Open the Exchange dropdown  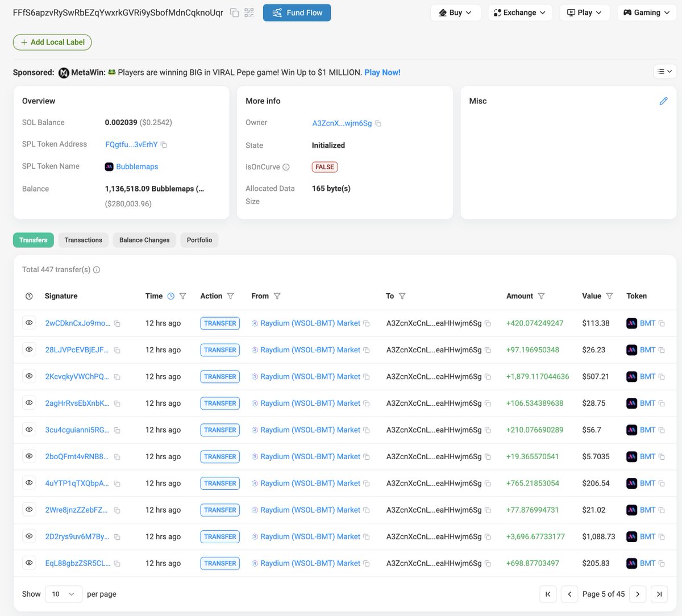[520, 13]
